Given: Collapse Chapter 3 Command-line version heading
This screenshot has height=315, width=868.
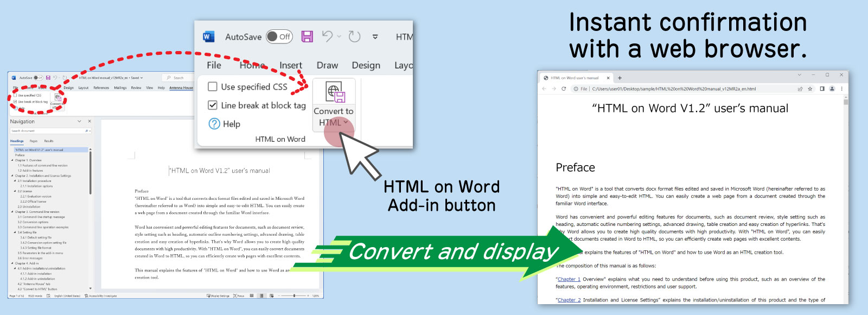Looking at the screenshot, I should pyautogui.click(x=12, y=212).
